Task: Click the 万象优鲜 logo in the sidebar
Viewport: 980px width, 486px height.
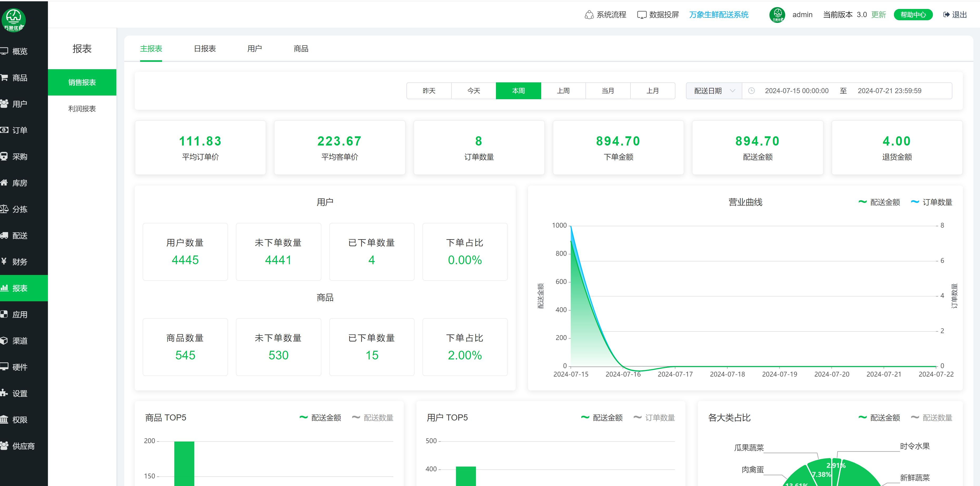Action: [x=14, y=20]
